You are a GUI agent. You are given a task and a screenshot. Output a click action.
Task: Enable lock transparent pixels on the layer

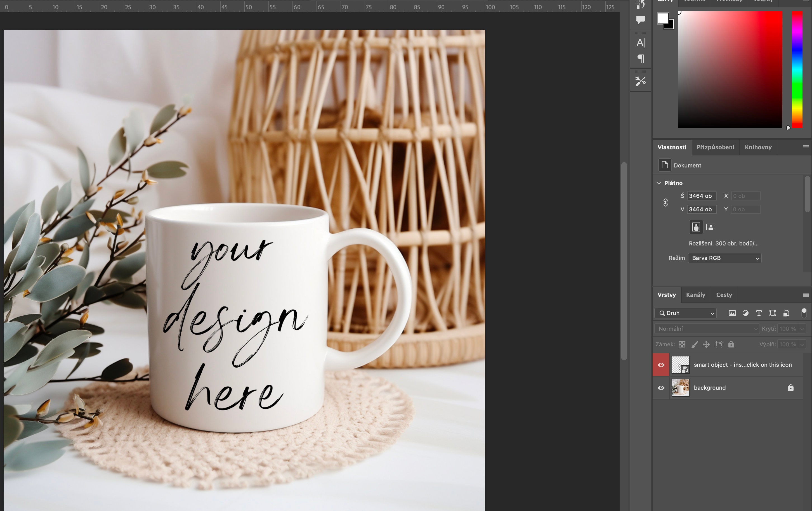[x=682, y=344]
